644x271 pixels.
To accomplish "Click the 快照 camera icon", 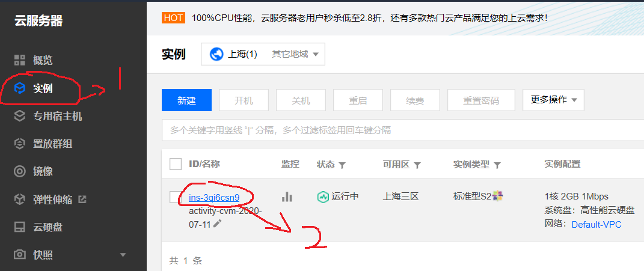I will click(19, 255).
